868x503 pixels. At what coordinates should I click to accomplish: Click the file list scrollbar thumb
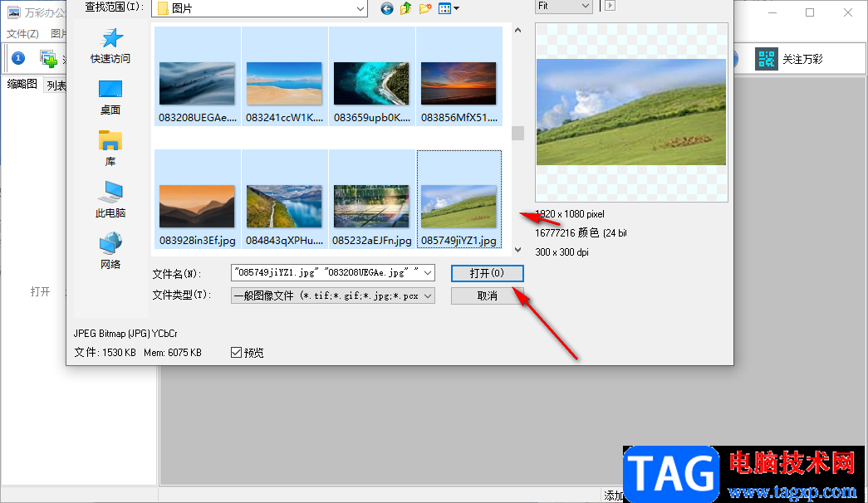[517, 133]
